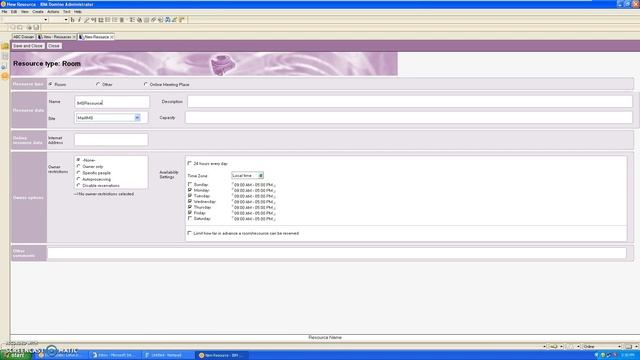The image size is (640, 360).
Task: Check the Saturday availability box
Action: click(x=190, y=218)
